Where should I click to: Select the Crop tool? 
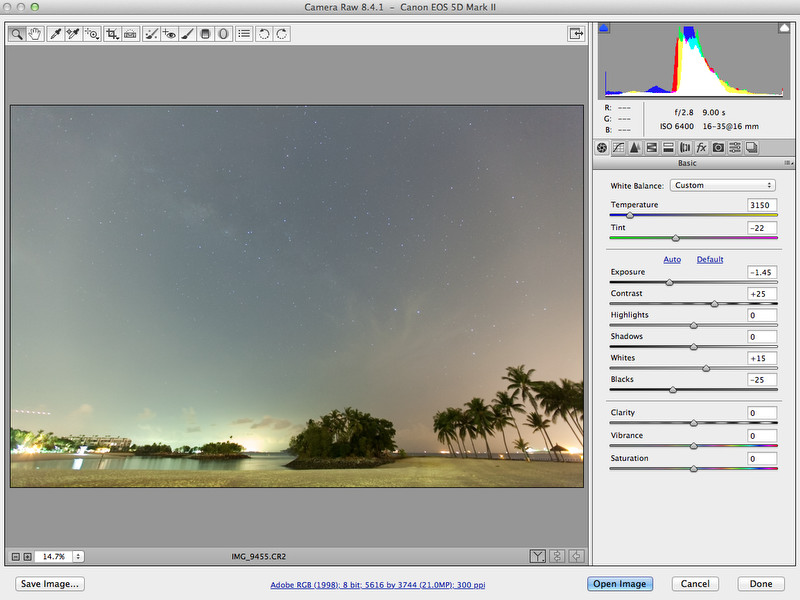coord(112,34)
